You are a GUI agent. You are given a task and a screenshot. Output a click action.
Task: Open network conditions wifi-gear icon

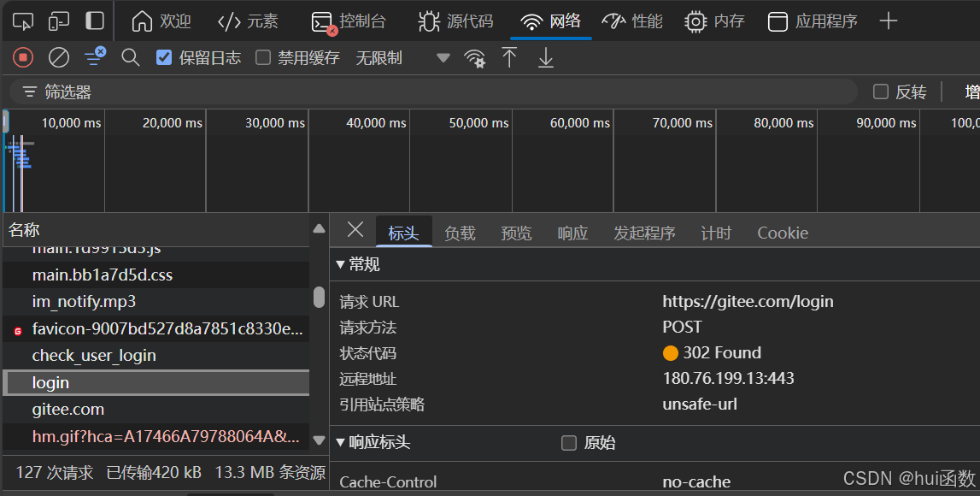(475, 58)
